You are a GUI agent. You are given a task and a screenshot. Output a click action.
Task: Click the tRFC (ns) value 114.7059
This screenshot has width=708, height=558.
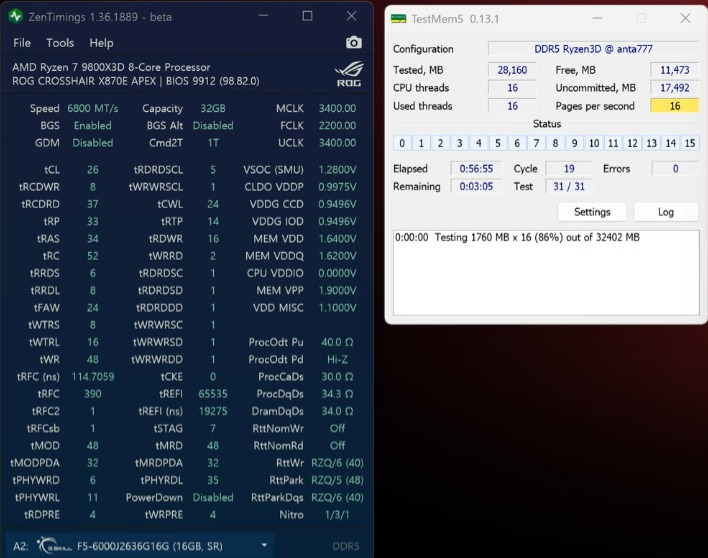[x=93, y=377]
